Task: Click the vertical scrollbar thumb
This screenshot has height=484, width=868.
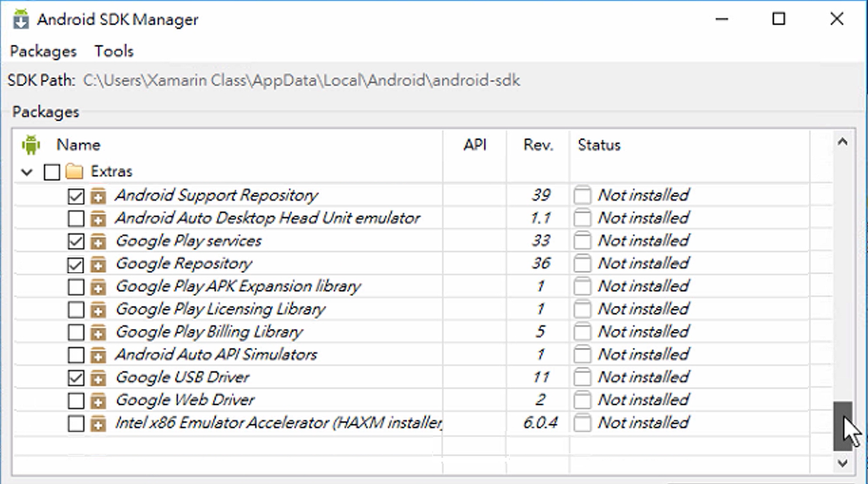Action: 842,426
